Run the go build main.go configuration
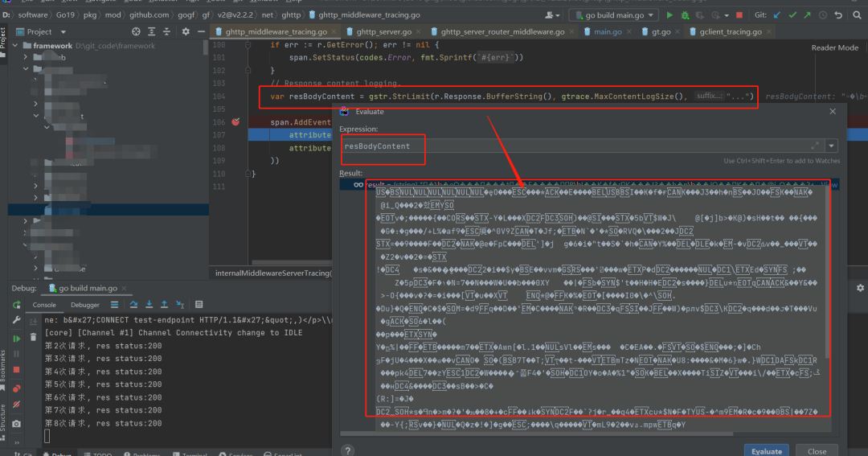Screen dimensions: 868x456 pyautogui.click(x=669, y=15)
